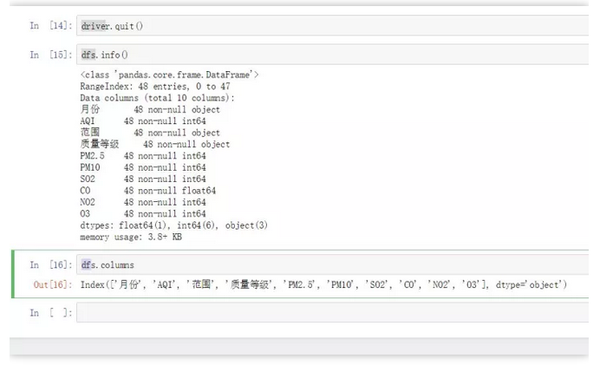Click the Index([...]) output text

[324, 285]
